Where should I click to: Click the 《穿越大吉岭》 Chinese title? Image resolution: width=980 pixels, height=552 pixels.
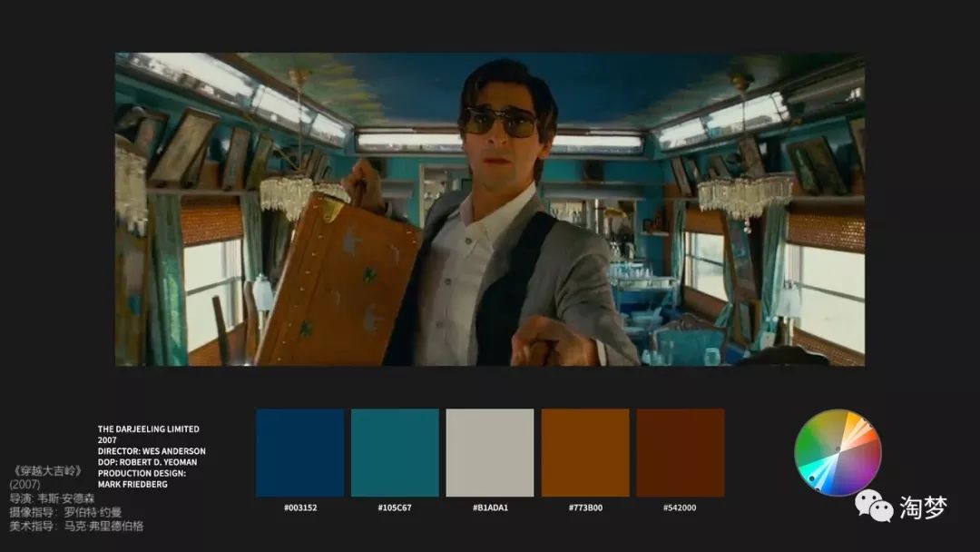48,471
